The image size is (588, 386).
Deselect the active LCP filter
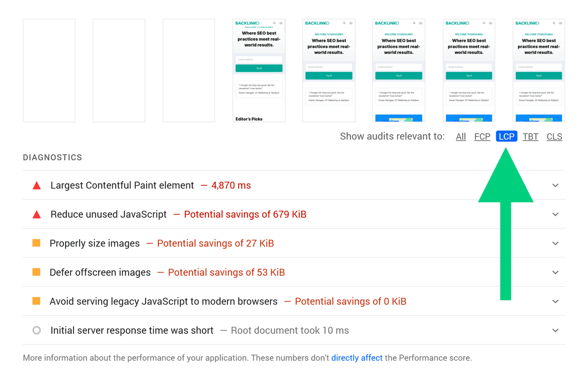coord(506,136)
